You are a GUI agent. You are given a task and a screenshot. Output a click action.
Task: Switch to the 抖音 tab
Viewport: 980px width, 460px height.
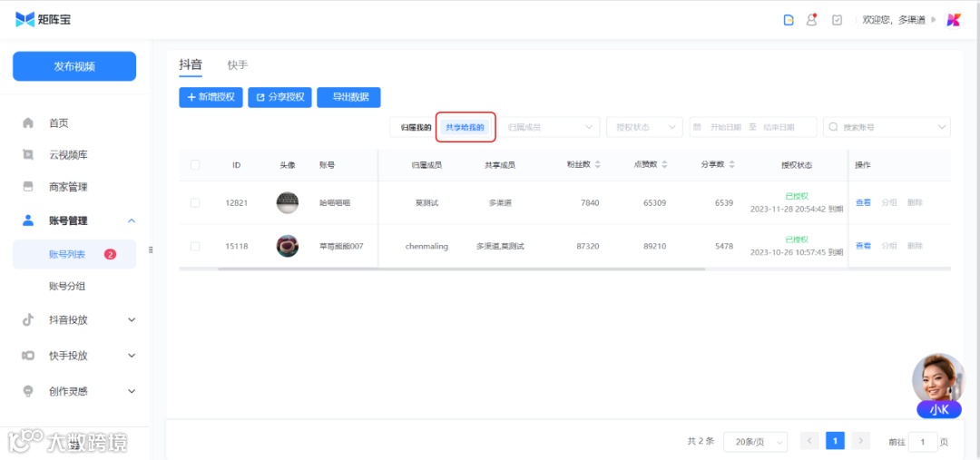191,65
